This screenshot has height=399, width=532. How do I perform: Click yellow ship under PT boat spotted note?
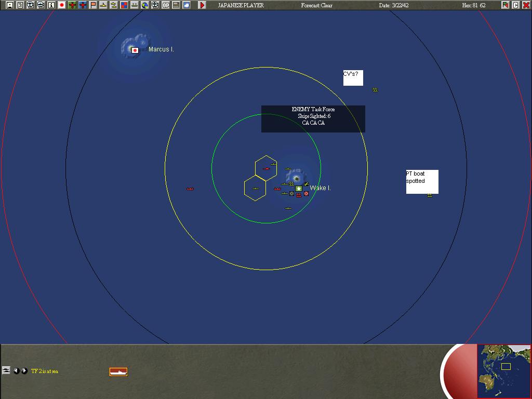[430, 195]
